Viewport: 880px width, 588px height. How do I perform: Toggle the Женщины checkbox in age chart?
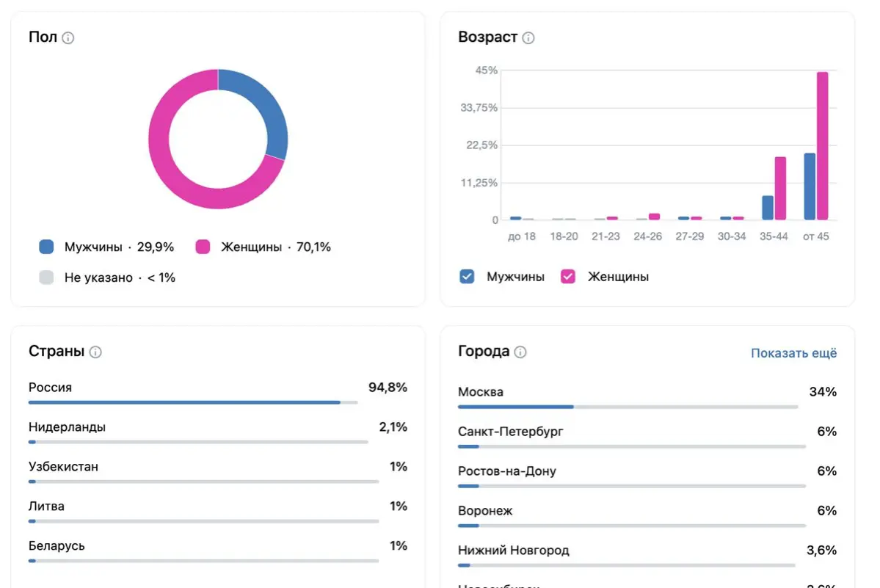(x=568, y=277)
